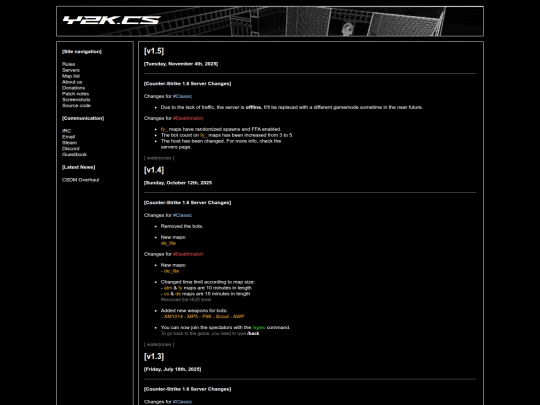The image size is (540, 405).
Task: Read the CSDM Overhaul news item
Action: coord(81,180)
